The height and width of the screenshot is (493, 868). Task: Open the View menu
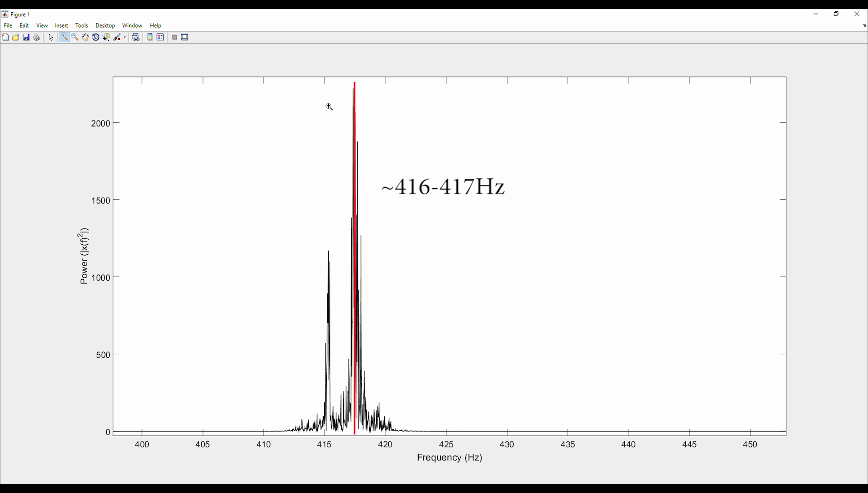(x=42, y=26)
